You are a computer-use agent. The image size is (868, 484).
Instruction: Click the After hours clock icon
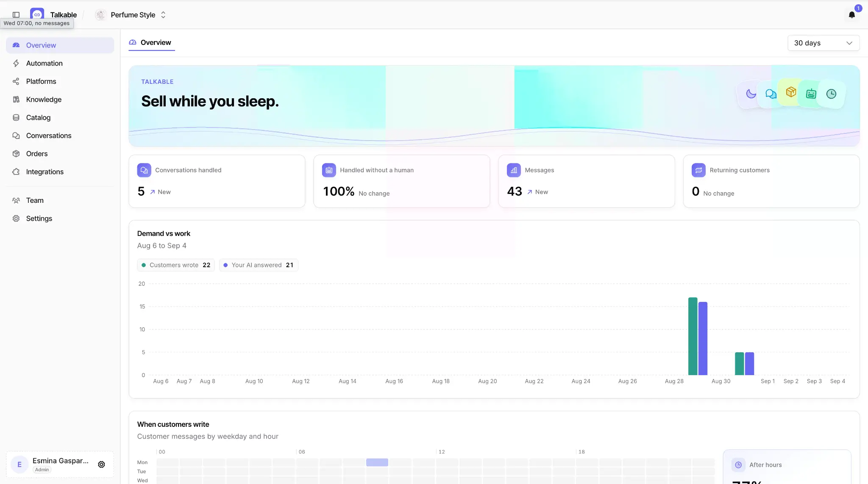pyautogui.click(x=738, y=465)
